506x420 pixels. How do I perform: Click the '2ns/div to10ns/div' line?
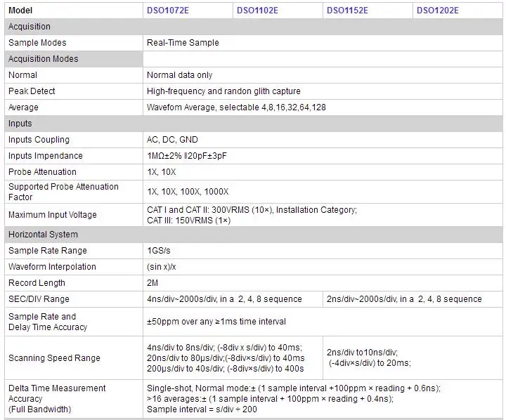(362, 353)
